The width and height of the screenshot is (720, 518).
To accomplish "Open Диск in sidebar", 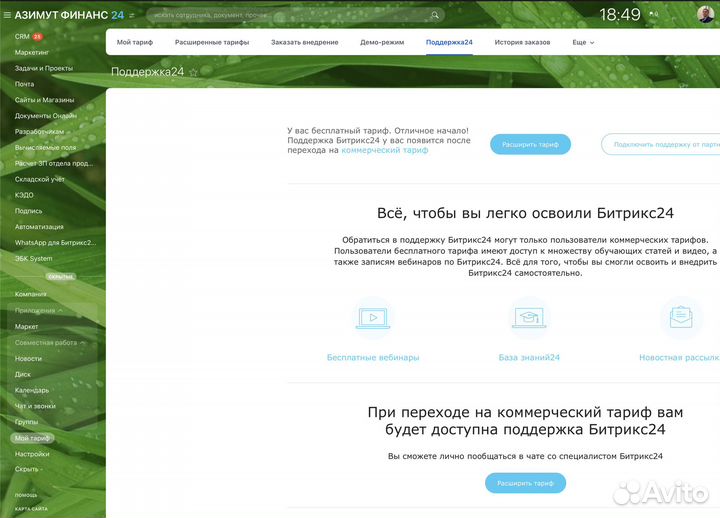I will coord(23,374).
